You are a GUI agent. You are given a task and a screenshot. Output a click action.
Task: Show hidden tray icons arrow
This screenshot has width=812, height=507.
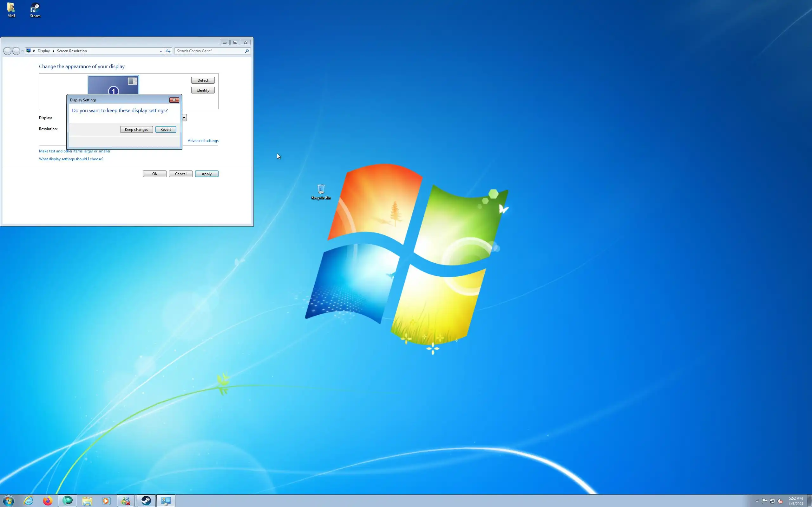(x=757, y=501)
